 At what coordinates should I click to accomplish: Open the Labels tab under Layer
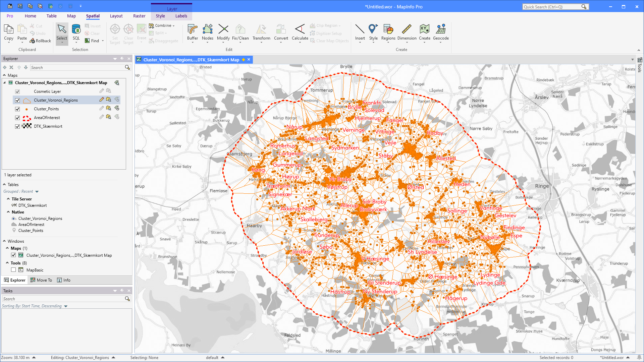181,16
